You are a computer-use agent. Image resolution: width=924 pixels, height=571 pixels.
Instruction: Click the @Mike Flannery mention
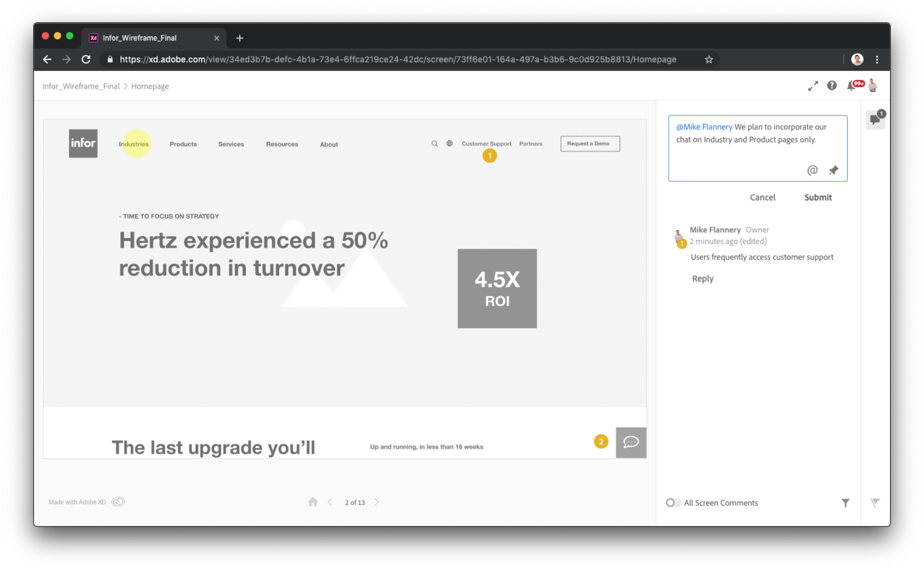[x=704, y=127]
